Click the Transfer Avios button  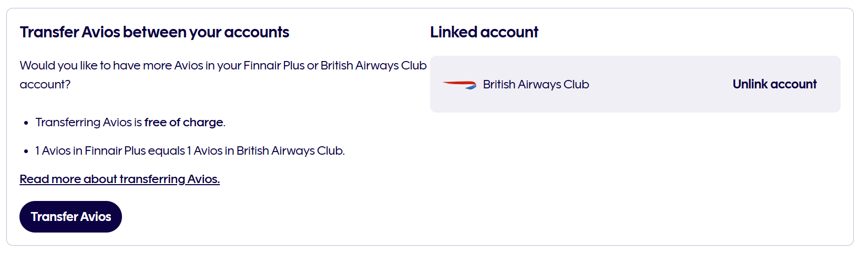coord(70,217)
